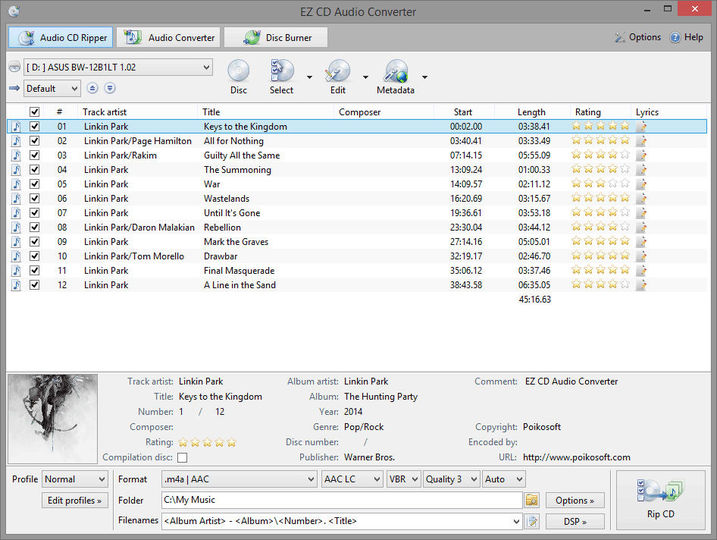The image size is (717, 540).
Task: Uncheck track 01 Keys to the Kingdom
Action: pyautogui.click(x=34, y=127)
